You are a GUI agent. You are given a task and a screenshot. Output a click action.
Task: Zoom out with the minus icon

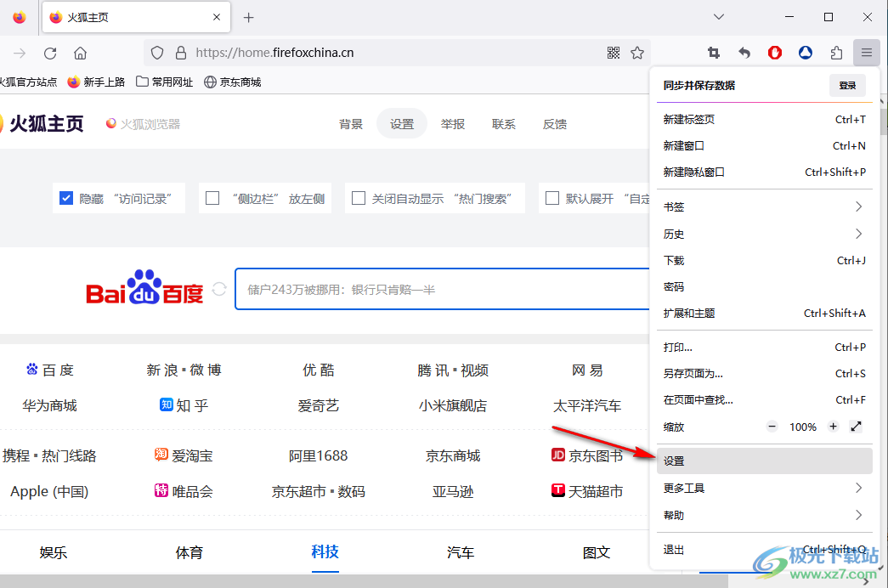pos(772,427)
